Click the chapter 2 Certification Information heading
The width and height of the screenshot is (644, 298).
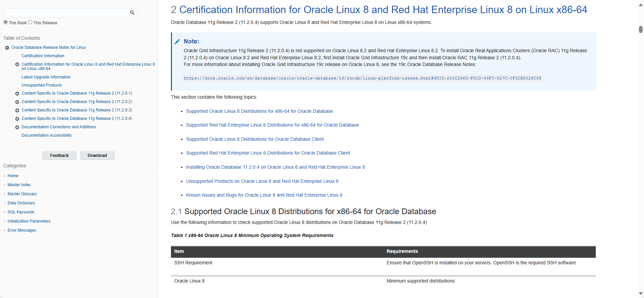379,10
